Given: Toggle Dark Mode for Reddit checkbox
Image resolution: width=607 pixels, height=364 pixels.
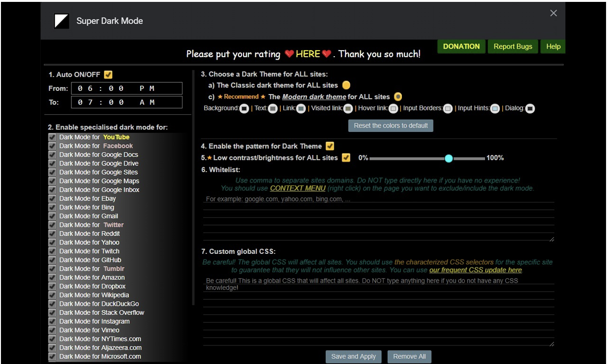Looking at the screenshot, I should pyautogui.click(x=52, y=234).
